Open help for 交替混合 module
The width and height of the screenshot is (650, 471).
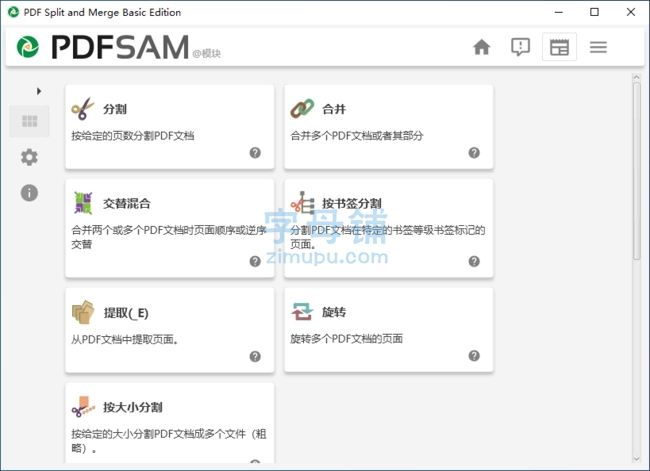point(255,261)
